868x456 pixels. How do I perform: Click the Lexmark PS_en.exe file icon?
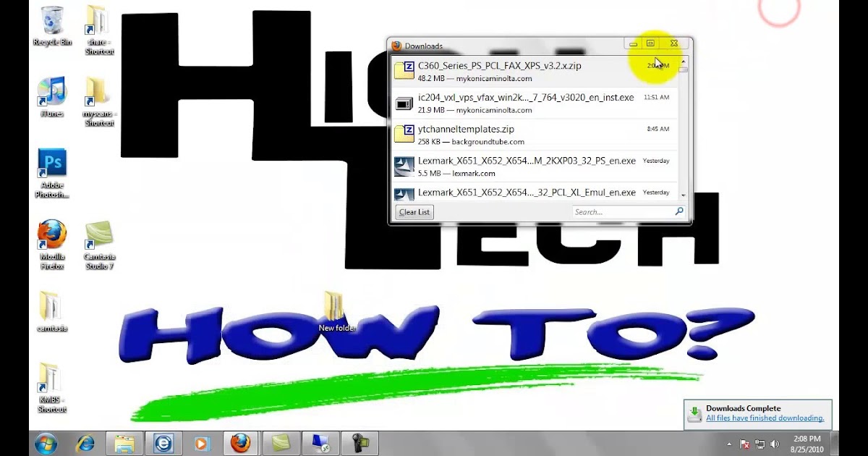point(404,166)
